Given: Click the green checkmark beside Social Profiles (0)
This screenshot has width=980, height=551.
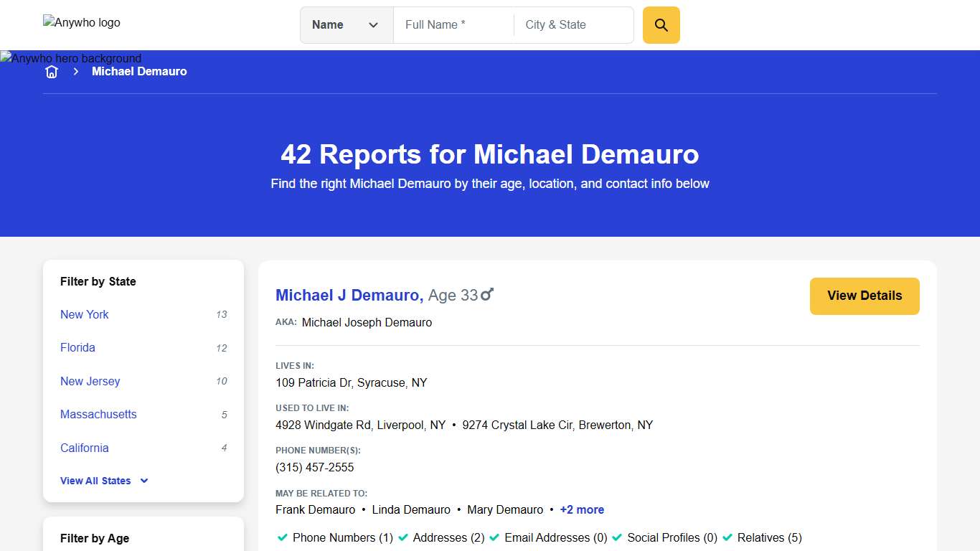Looking at the screenshot, I should point(616,537).
